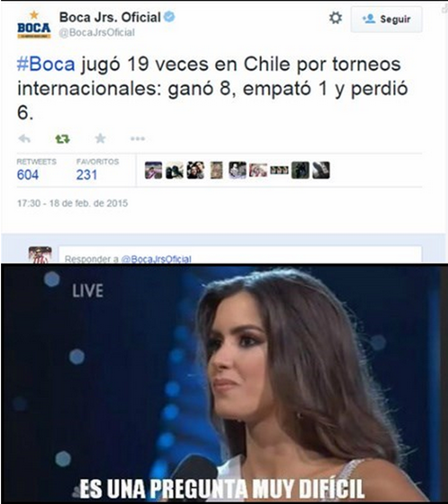Open the three-dots more options menu

pyautogui.click(x=138, y=139)
